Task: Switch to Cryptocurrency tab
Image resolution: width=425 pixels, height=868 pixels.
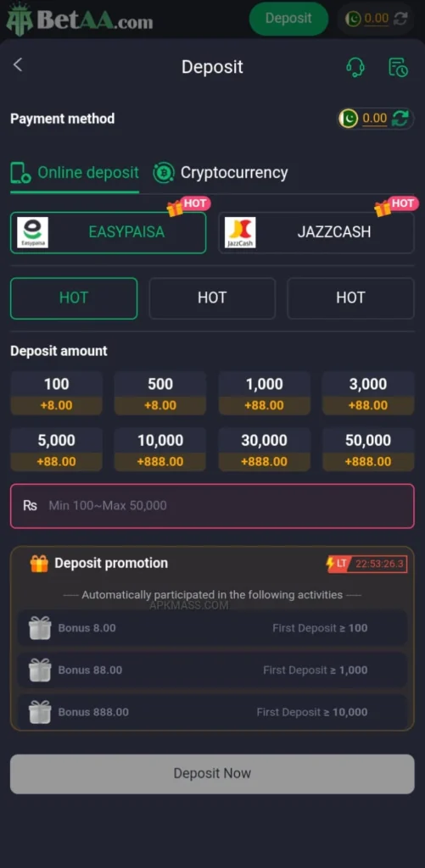Action: [221, 173]
